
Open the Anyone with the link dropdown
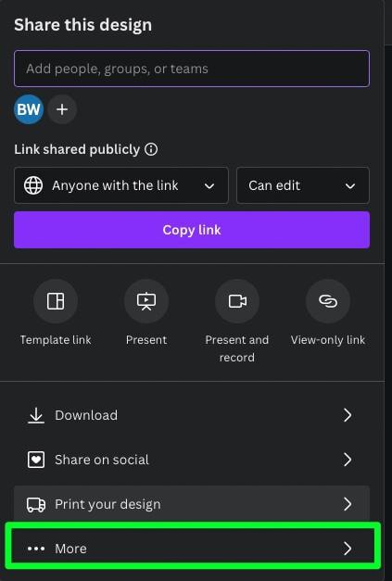(121, 185)
